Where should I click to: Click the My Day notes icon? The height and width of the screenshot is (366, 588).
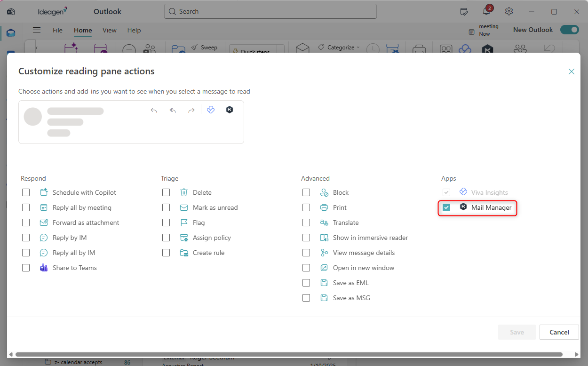pos(464,11)
